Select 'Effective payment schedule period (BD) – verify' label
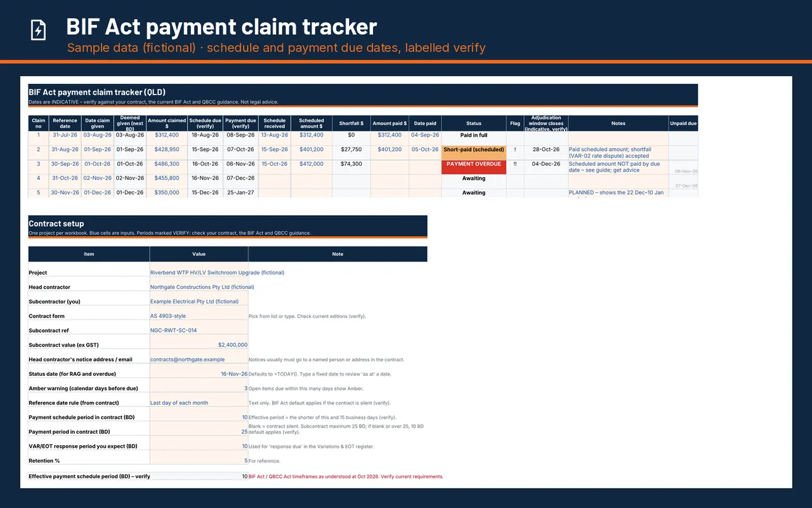812x508 pixels. click(89, 476)
